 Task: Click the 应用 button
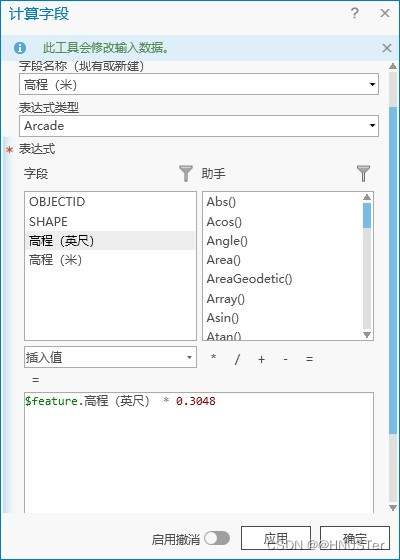click(276, 538)
